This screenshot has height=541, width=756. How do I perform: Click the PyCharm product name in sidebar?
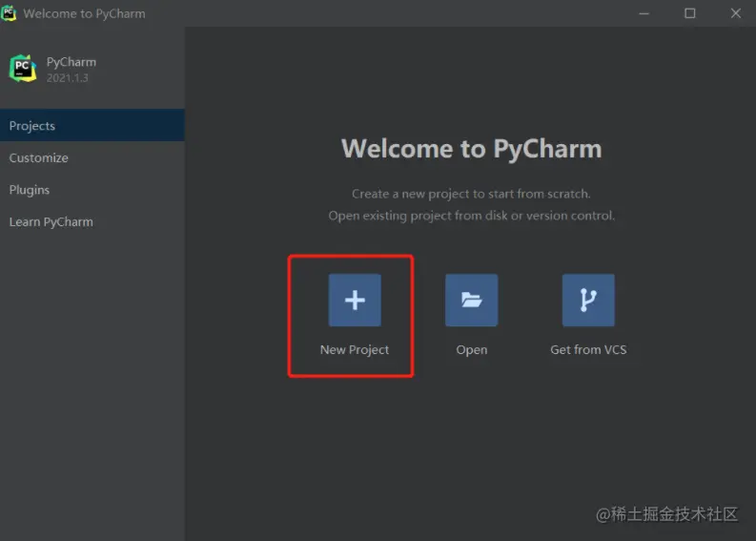(72, 62)
